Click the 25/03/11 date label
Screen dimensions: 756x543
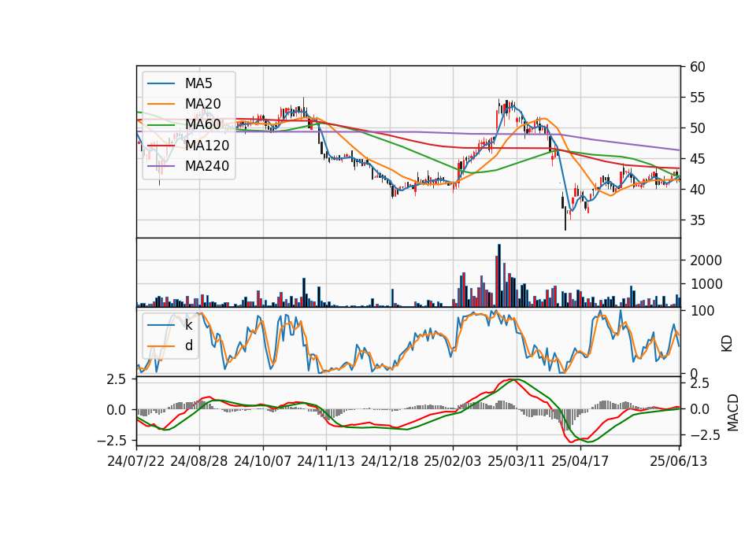click(517, 461)
